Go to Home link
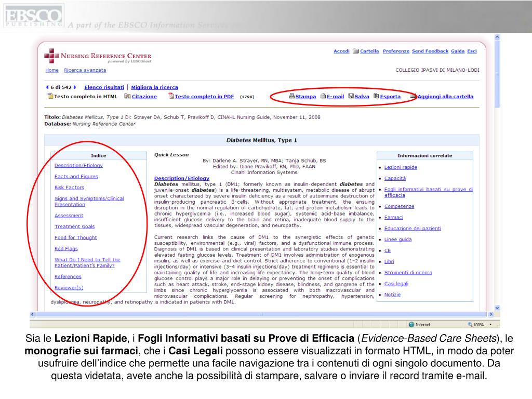The width and height of the screenshot is (532, 399). coord(52,70)
